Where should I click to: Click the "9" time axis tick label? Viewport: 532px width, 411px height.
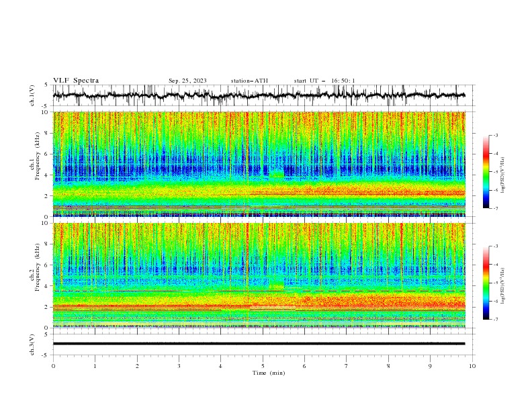coord(430,366)
